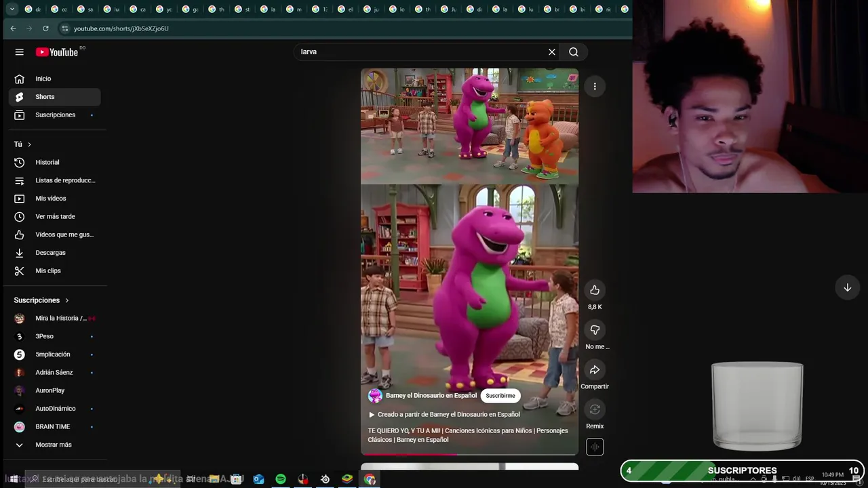Switch to the browser tab labeled bi
Image resolution: width=868 pixels, height=488 pixels.
pyautogui.click(x=578, y=9)
